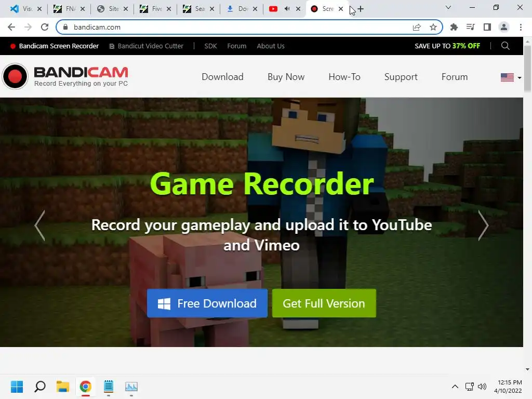The image size is (532, 399).
Task: Open File Explorer from the taskbar
Action: [63, 387]
